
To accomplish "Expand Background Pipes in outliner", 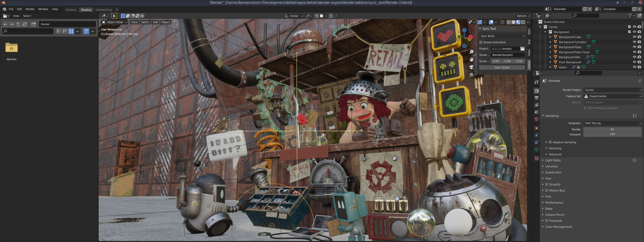I will click(x=550, y=47).
